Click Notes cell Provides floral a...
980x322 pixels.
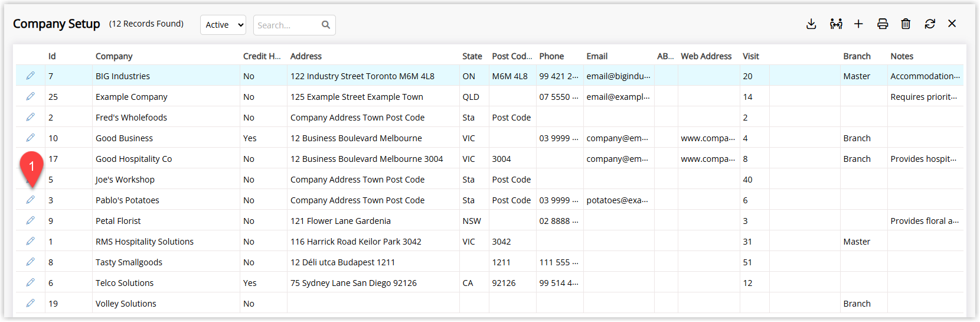click(925, 221)
